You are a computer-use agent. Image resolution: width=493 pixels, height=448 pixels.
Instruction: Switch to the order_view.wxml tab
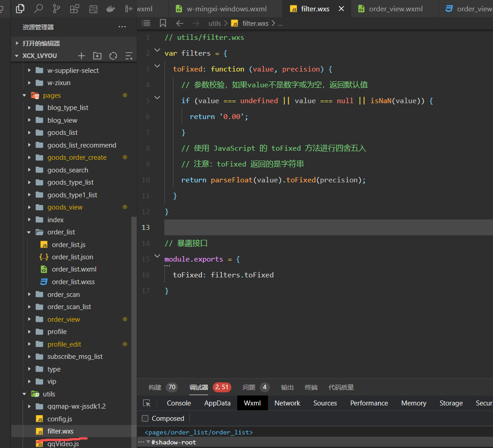point(395,9)
